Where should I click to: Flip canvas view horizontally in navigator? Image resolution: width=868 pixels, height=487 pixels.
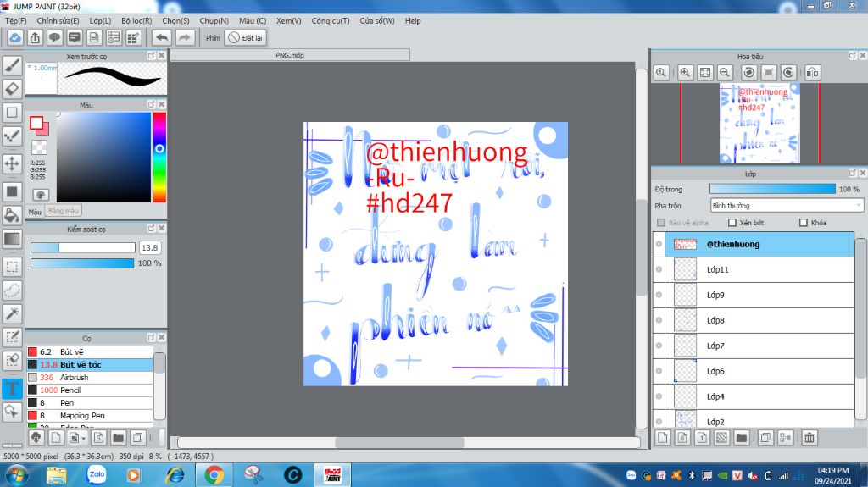pyautogui.click(x=813, y=73)
